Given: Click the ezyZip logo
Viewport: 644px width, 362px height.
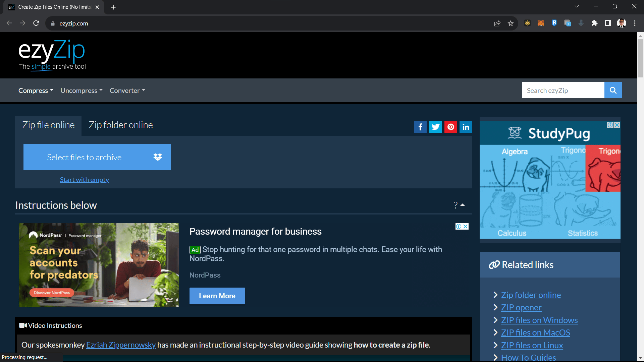Looking at the screenshot, I should (x=52, y=51).
